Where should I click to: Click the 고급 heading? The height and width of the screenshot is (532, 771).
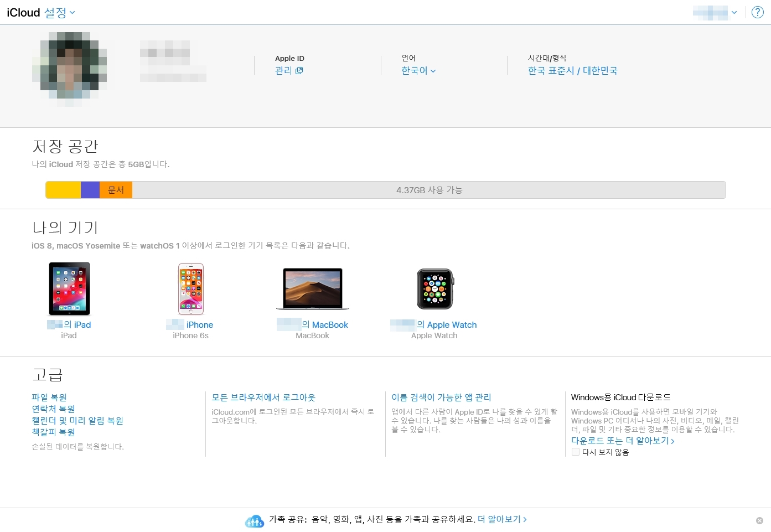click(48, 375)
